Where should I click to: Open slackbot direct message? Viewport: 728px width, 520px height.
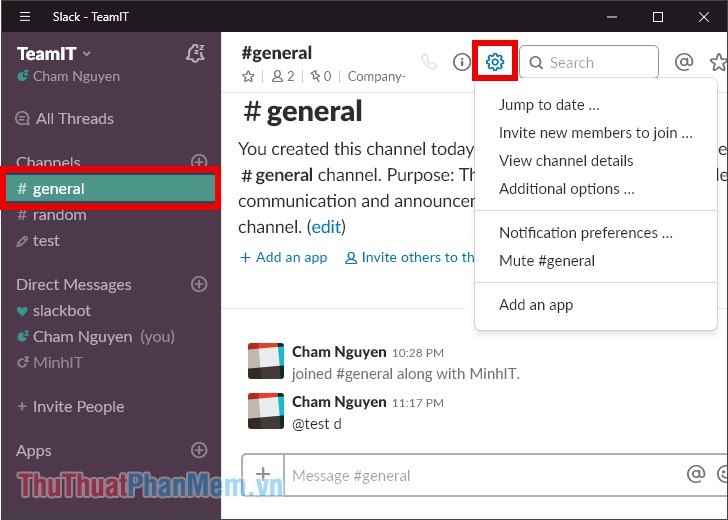click(54, 311)
